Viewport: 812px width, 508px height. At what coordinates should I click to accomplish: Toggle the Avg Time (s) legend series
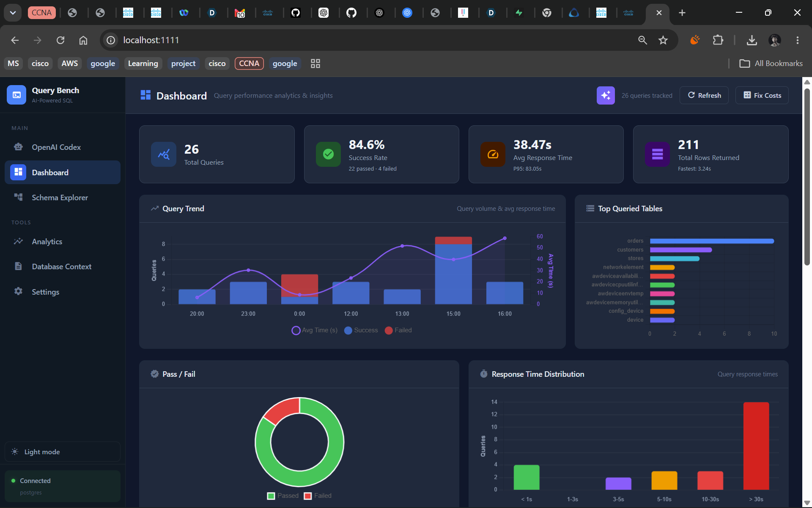pos(315,330)
